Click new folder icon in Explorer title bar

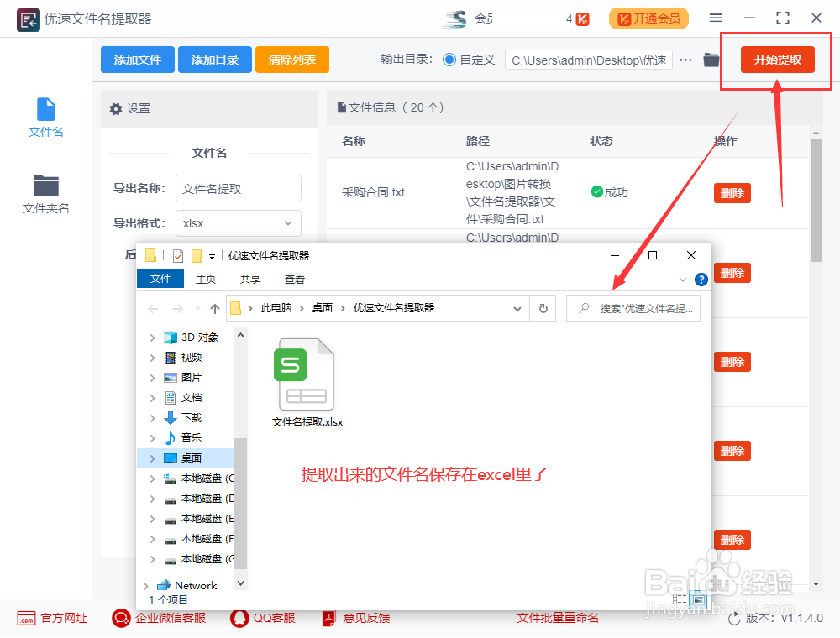[197, 256]
